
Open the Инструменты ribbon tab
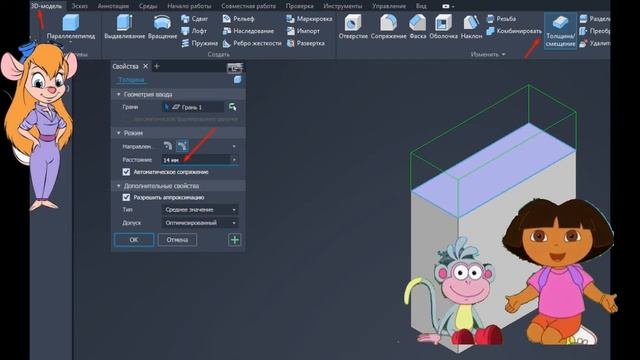tap(343, 6)
